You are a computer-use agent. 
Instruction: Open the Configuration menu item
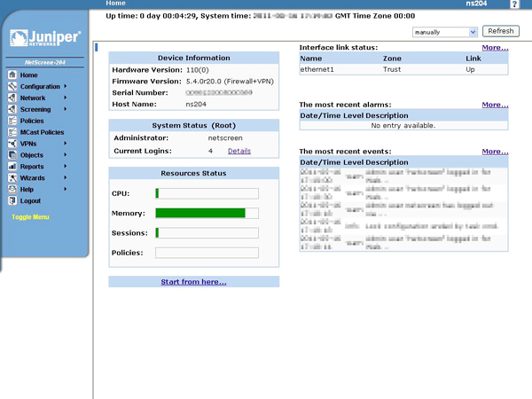click(x=40, y=87)
